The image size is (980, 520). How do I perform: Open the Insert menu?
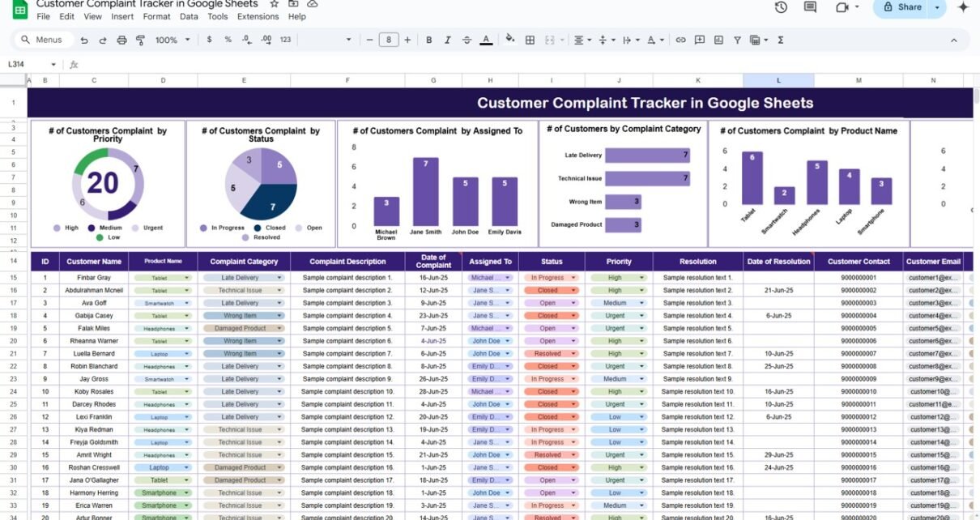point(122,16)
